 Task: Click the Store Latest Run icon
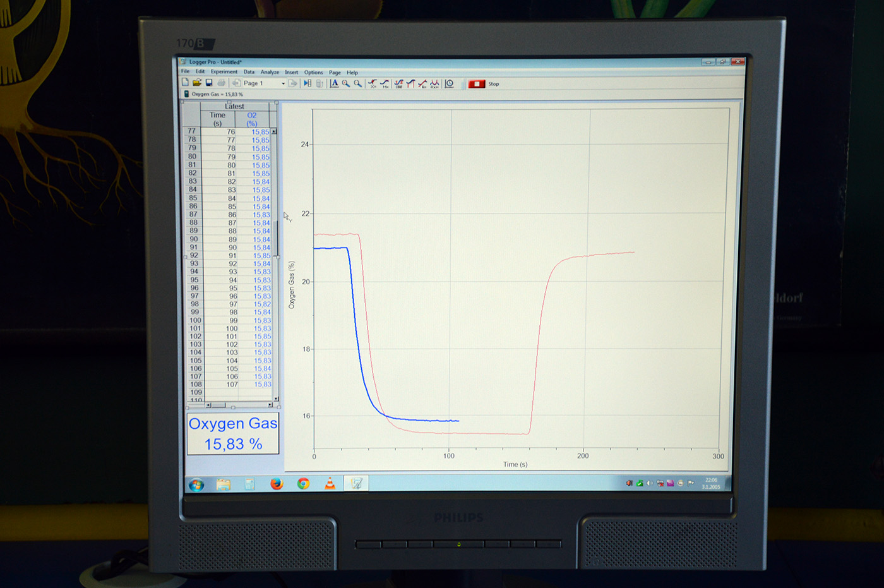pos(320,83)
